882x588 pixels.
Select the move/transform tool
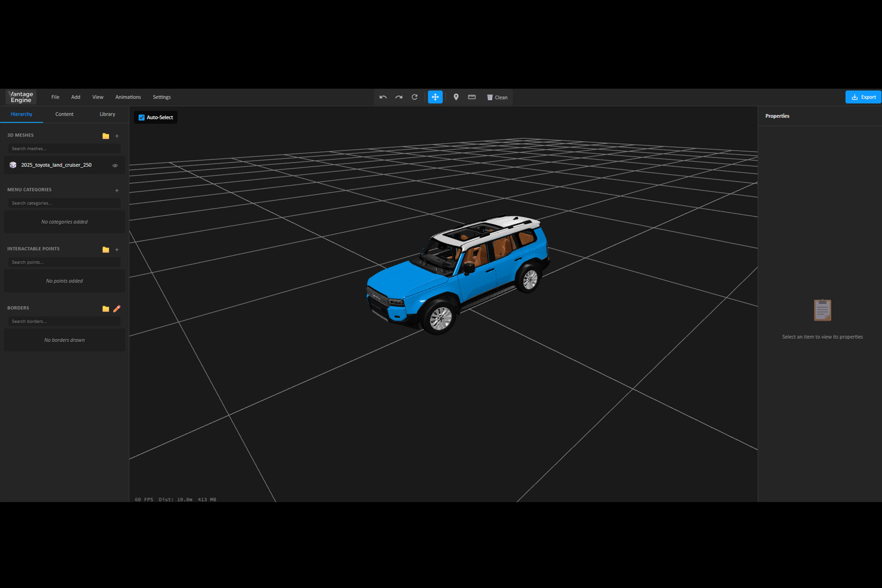click(435, 97)
